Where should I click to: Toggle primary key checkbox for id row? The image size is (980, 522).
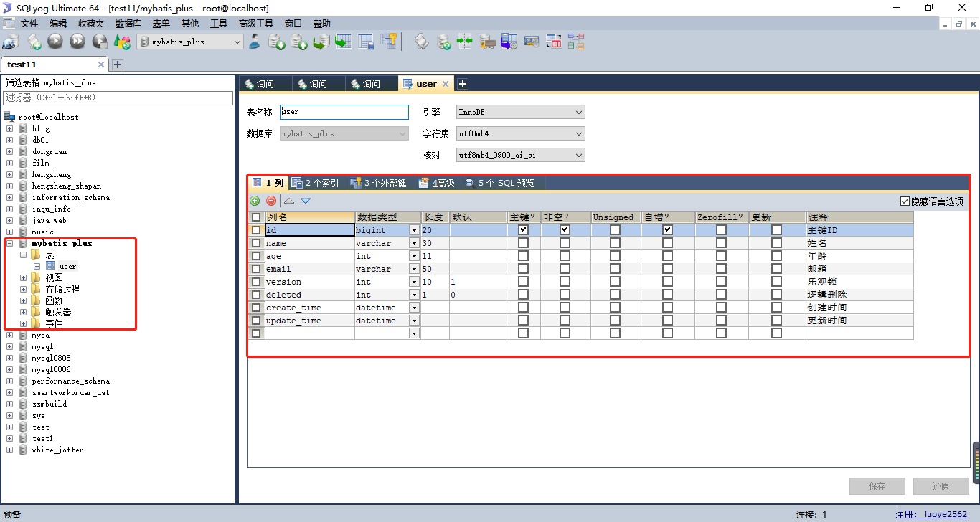click(x=523, y=230)
